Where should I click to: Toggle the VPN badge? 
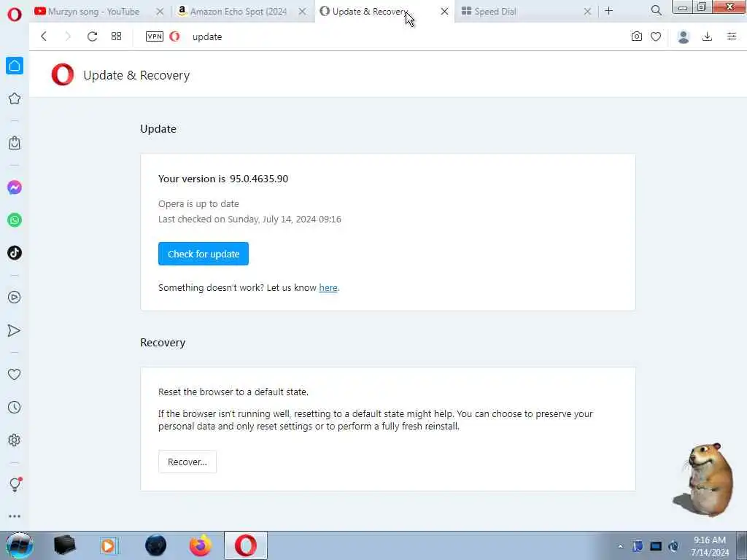click(155, 36)
